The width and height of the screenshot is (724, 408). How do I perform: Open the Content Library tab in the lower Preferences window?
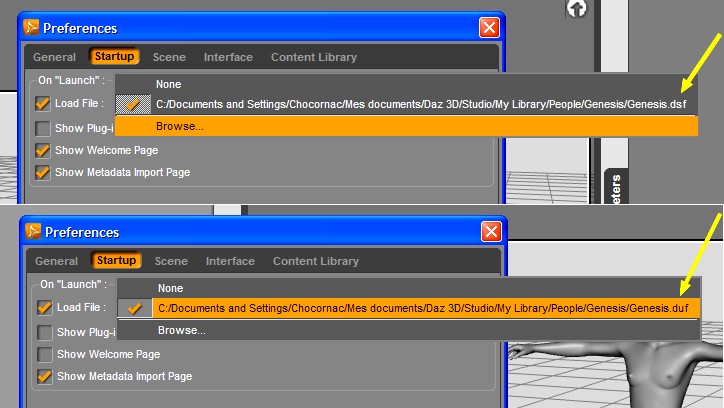[x=316, y=261]
